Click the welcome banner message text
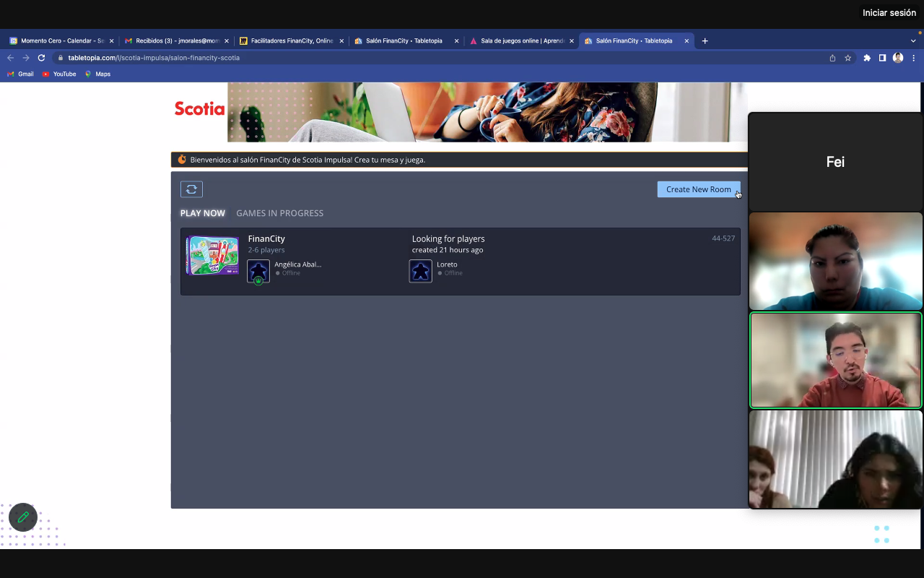924x578 pixels. tap(308, 160)
